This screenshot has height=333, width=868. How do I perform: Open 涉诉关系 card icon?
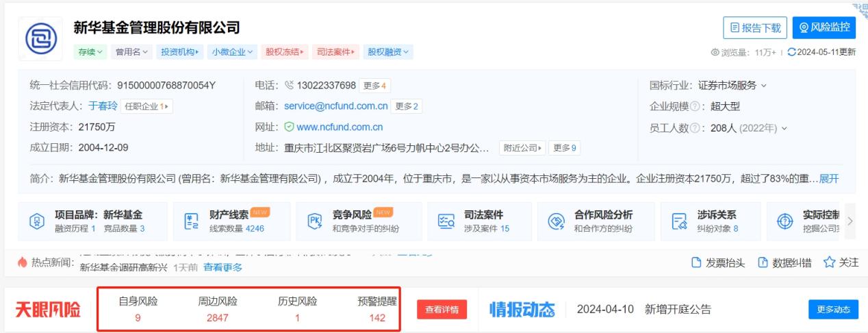pos(678,221)
